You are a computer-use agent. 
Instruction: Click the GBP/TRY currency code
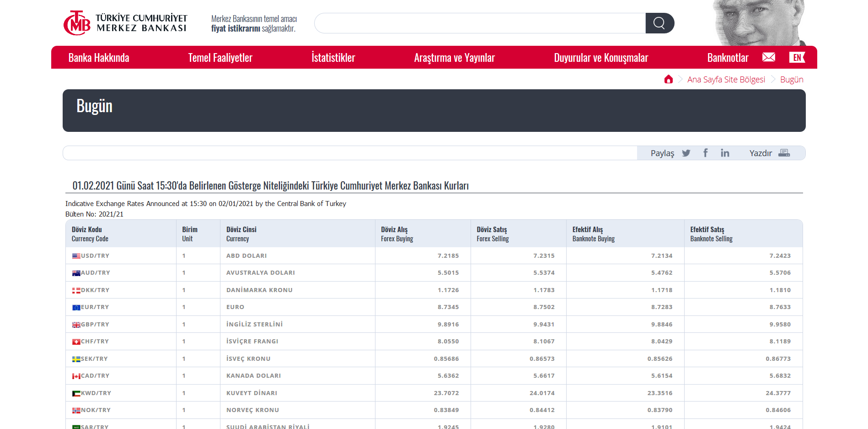click(x=95, y=325)
